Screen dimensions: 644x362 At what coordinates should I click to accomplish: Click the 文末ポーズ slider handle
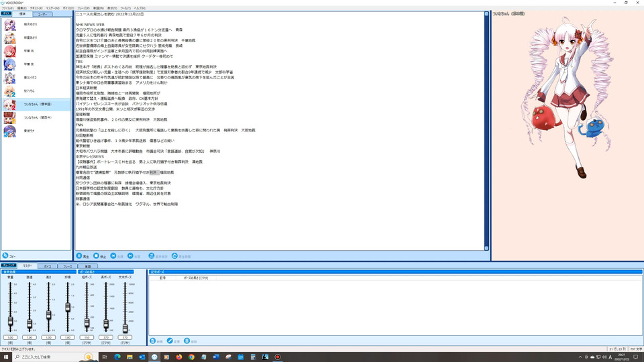click(125, 328)
